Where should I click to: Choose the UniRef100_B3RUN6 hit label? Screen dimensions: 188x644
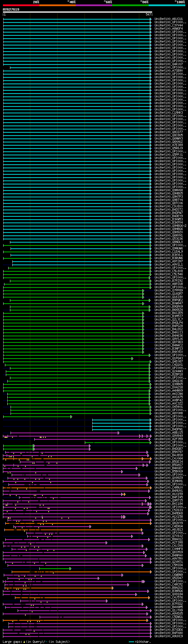[169, 258]
